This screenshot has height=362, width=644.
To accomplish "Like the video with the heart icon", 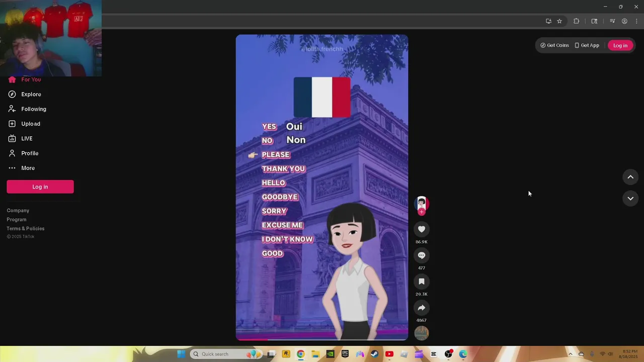I will click(422, 229).
